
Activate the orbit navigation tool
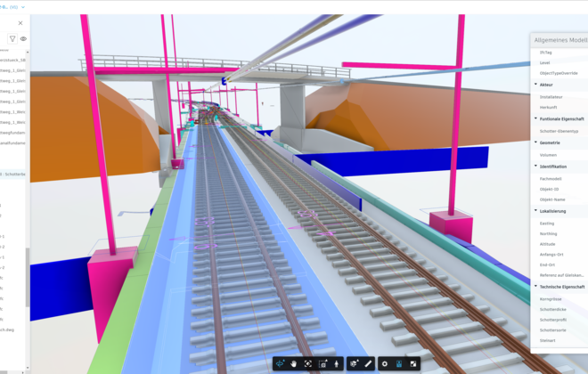tap(280, 363)
